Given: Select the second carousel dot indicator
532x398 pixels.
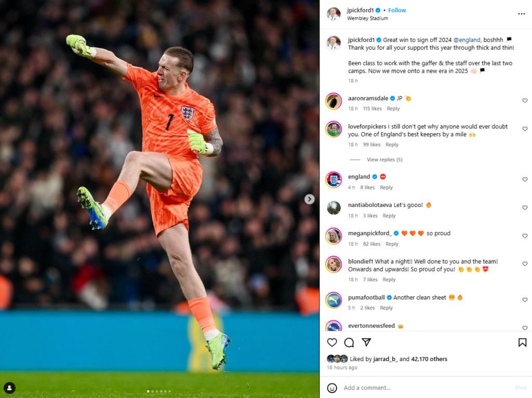Looking at the screenshot, I should 152,392.
